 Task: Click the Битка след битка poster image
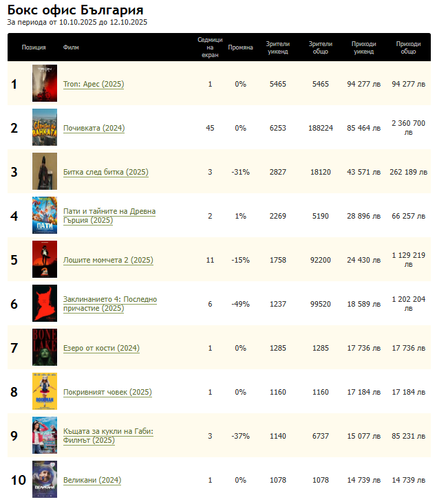click(x=44, y=172)
